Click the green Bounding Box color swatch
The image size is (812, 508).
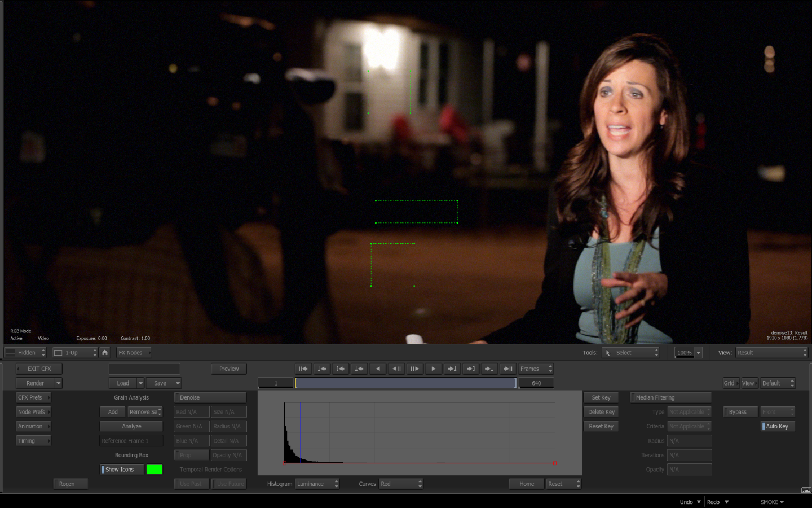click(155, 470)
